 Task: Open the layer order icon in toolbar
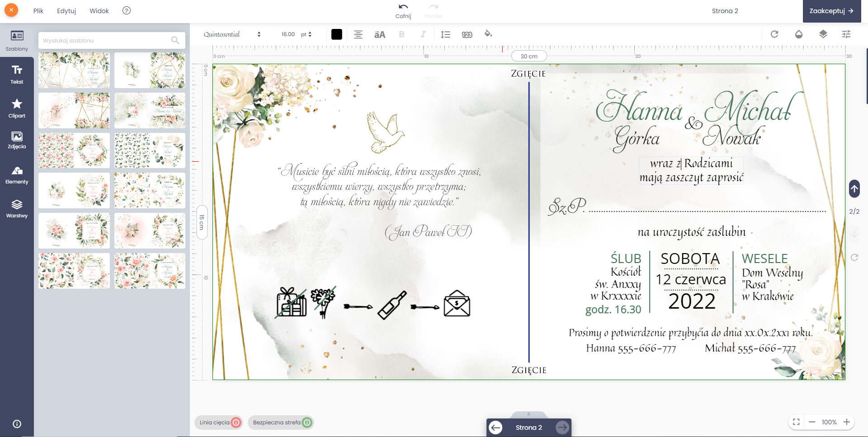coord(823,34)
